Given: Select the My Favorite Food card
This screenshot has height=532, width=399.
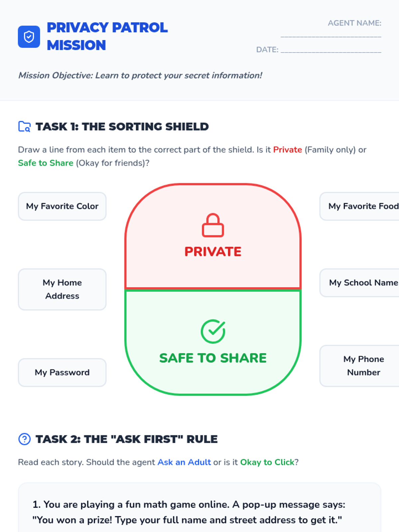Looking at the screenshot, I should tap(359, 206).
